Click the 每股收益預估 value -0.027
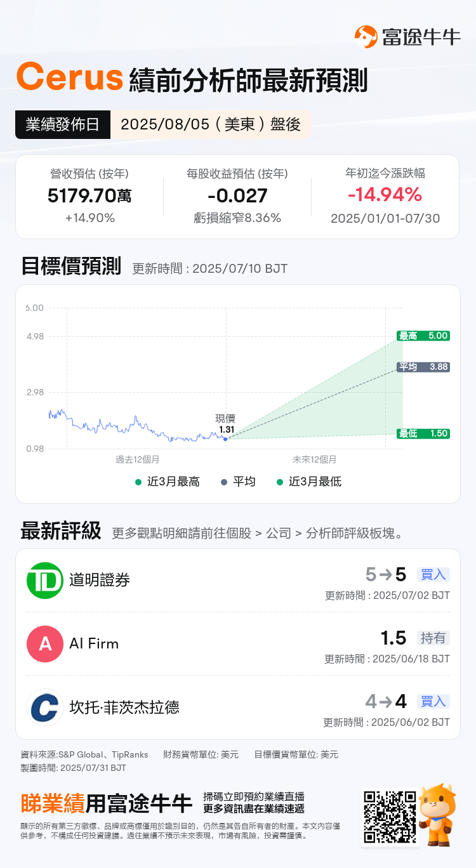 pos(237,195)
